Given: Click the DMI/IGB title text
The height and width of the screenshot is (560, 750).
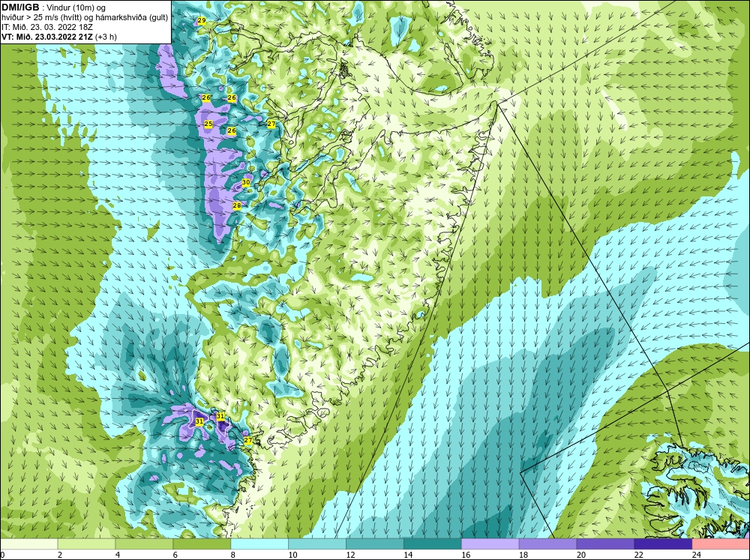Looking at the screenshot, I should click(20, 7).
